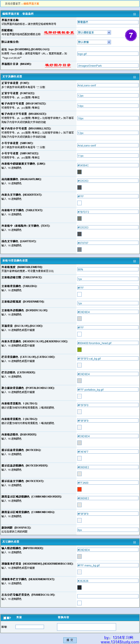Open the 匹配模板 默认模板套系 dropdown
This screenshot has height=644, width=140.
[x=94, y=33]
